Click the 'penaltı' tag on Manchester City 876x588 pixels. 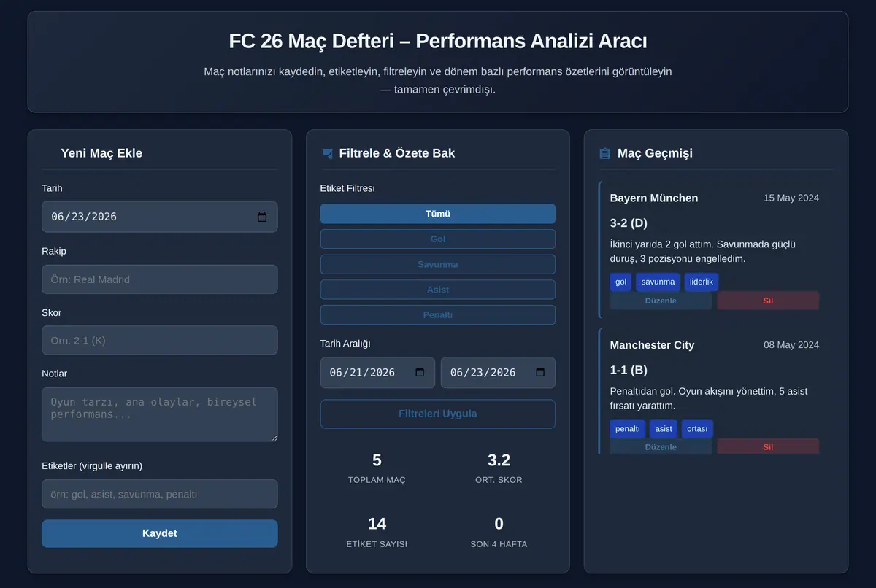tap(628, 429)
